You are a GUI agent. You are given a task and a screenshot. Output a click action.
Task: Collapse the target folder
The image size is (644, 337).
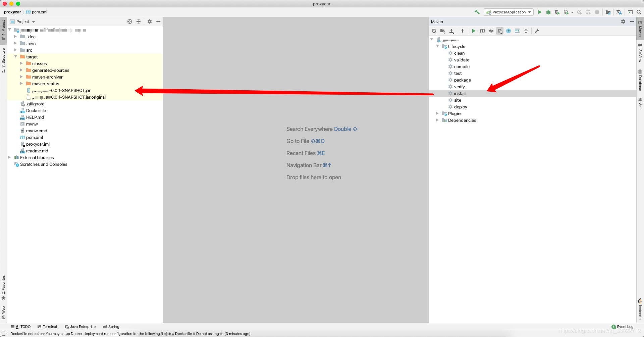tap(16, 57)
